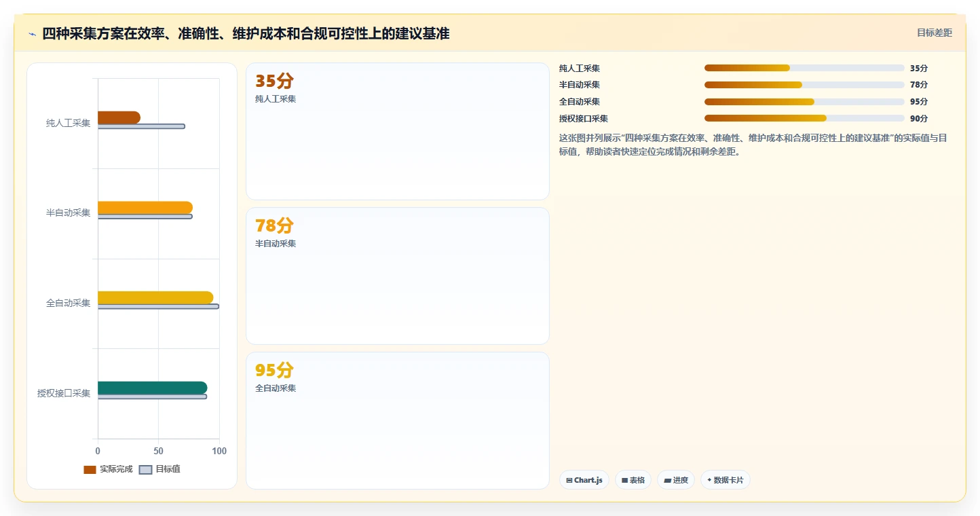Click the 纯人工采集 progress bar
980x516 pixels.
pyautogui.click(x=804, y=68)
